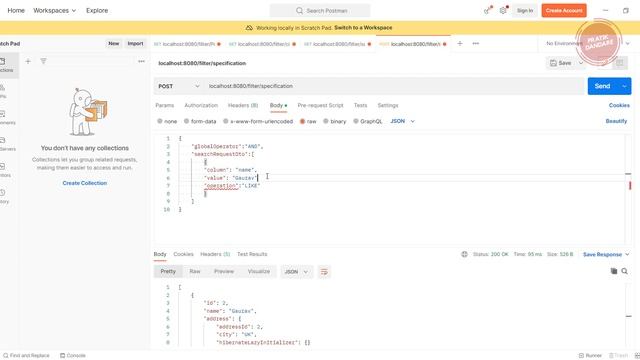This screenshot has height=360, width=640.
Task: Select the raw body type
Action: coord(308,121)
